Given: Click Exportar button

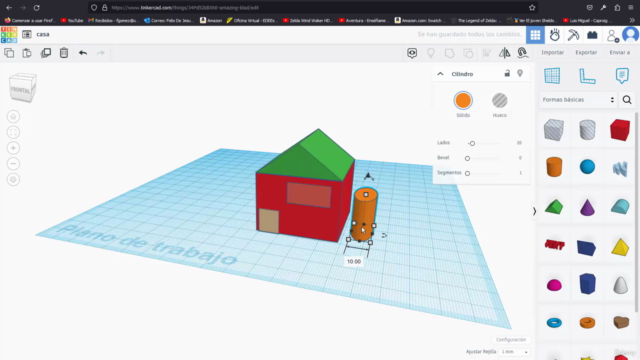Looking at the screenshot, I should 586,52.
